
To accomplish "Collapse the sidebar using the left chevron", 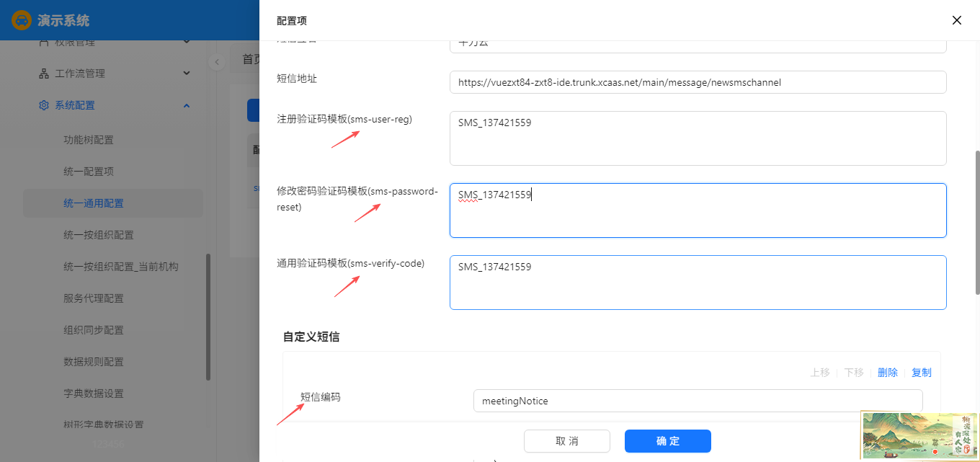I will tap(217, 62).
